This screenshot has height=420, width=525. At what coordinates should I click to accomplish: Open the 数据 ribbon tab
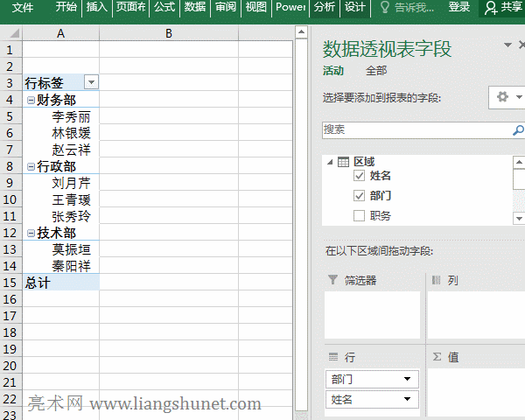[195, 7]
